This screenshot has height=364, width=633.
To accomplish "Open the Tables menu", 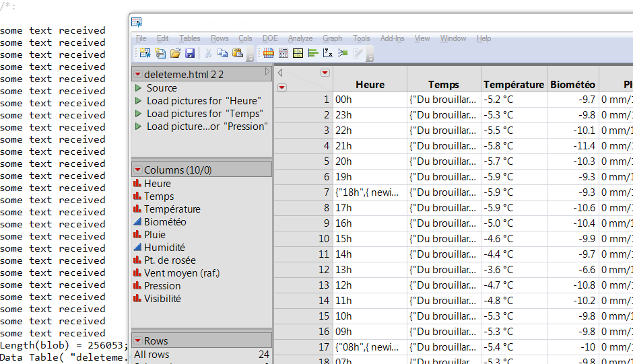I will coord(190,38).
